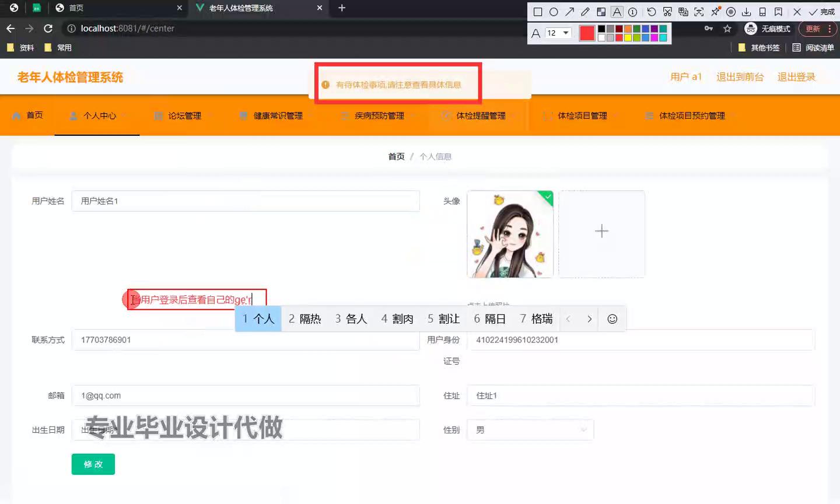The width and height of the screenshot is (840, 504).
Task: Bookmark this page with star icon
Action: (727, 29)
